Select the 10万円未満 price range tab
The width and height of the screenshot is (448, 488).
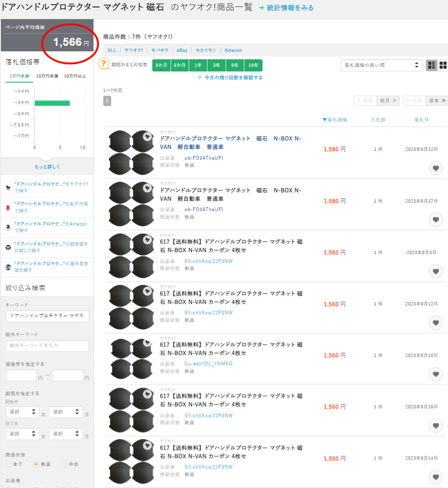pyautogui.click(x=46, y=76)
